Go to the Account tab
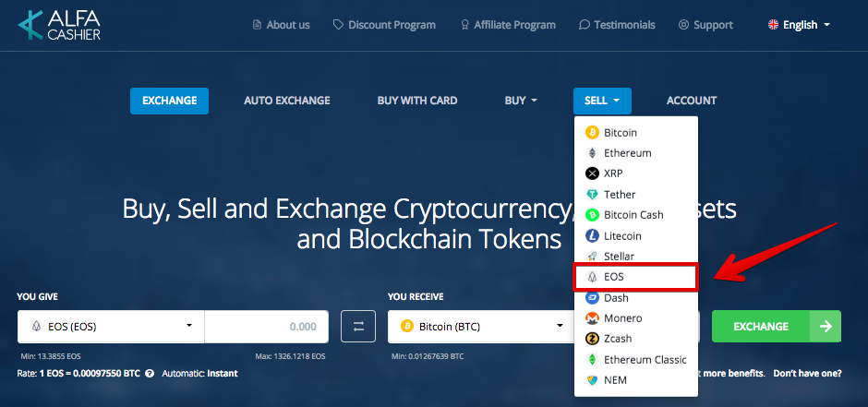 click(692, 101)
